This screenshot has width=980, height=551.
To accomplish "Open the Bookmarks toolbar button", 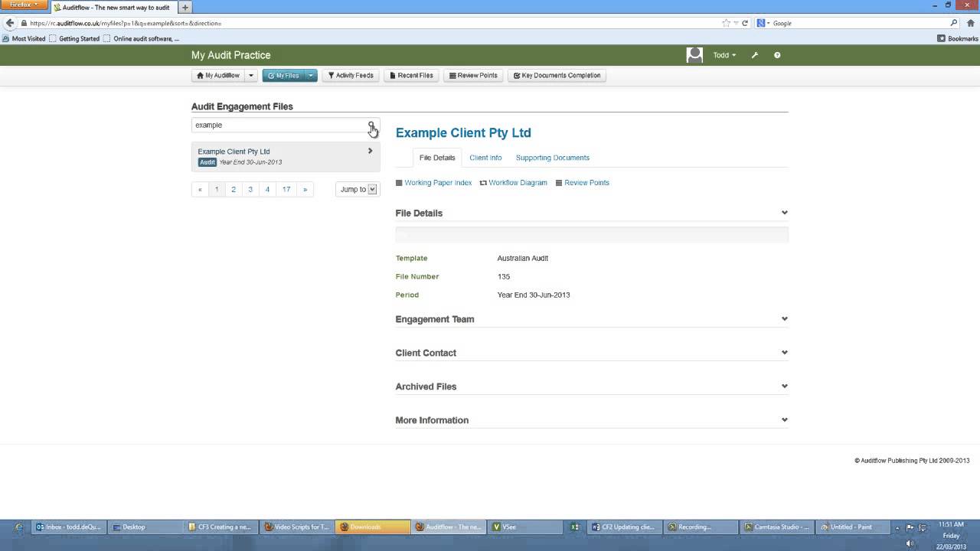I will (x=958, y=38).
